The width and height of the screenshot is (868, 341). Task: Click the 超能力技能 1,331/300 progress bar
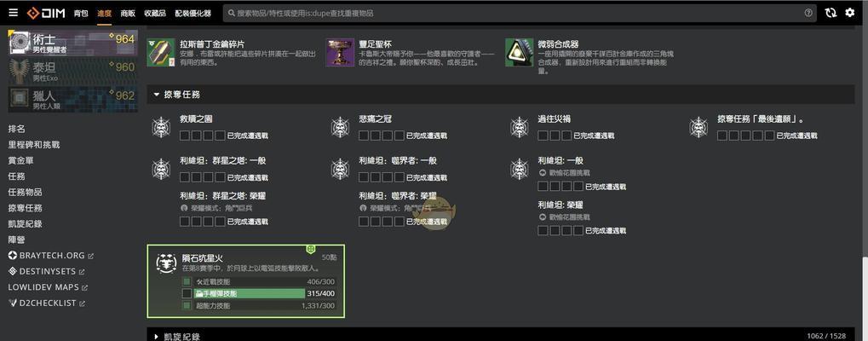[266, 305]
